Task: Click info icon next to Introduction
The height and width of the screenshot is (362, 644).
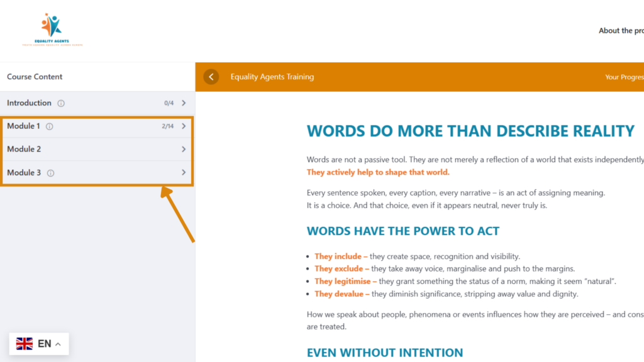Action: 61,103
